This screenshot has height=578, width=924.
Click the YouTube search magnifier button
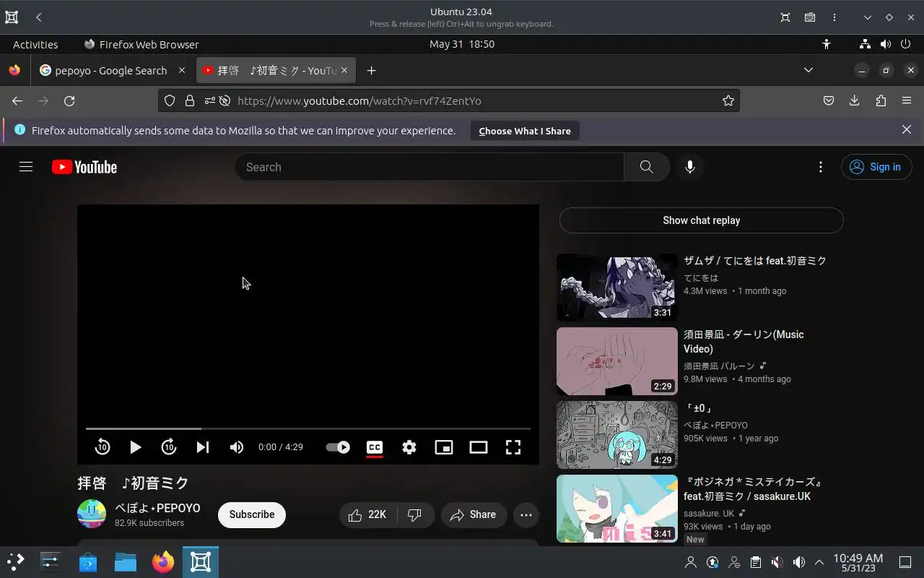[646, 167]
